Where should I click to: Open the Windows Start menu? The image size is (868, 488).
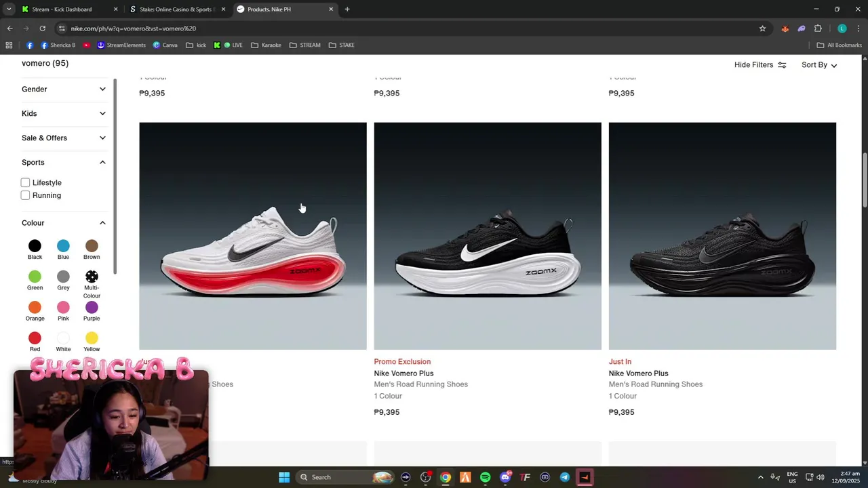tap(284, 477)
